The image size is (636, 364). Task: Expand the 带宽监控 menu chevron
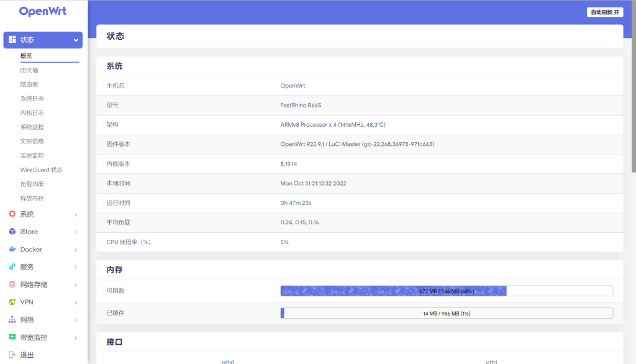(76, 338)
